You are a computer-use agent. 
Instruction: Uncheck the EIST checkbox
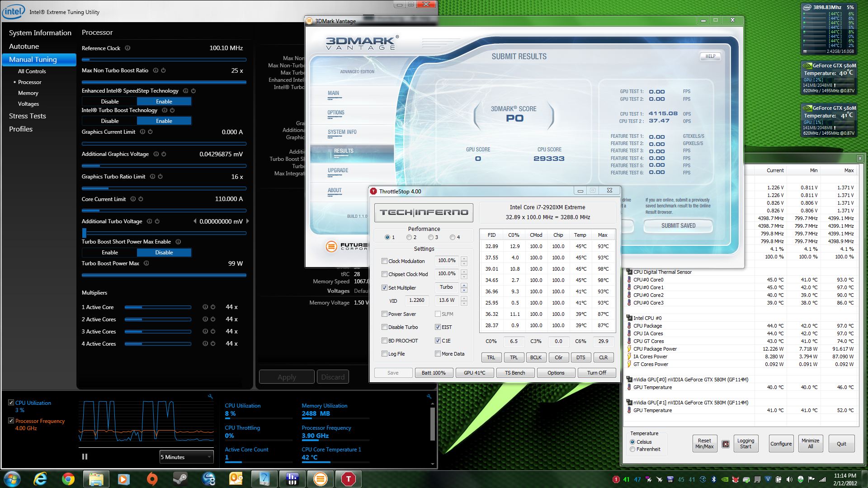(438, 327)
